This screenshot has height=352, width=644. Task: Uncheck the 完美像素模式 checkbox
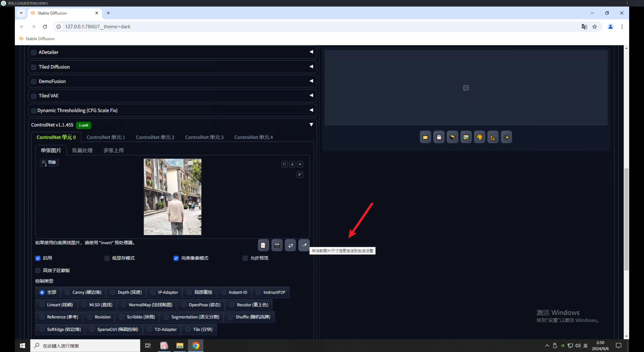(176, 258)
